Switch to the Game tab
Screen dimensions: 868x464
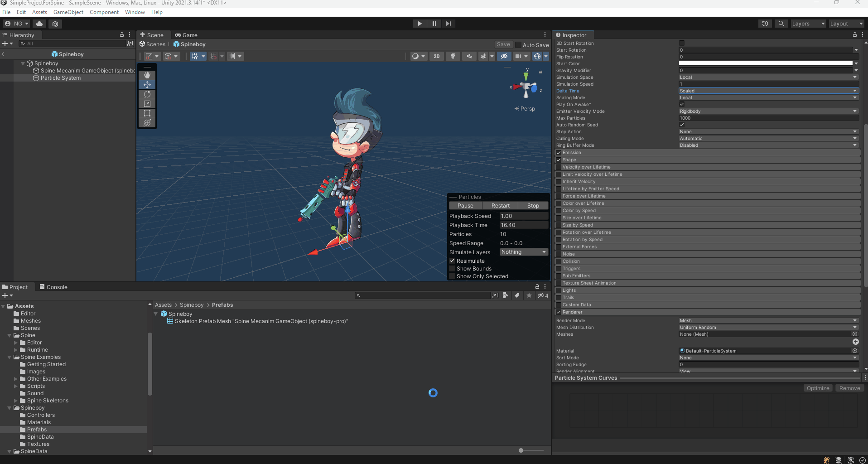tap(186, 35)
